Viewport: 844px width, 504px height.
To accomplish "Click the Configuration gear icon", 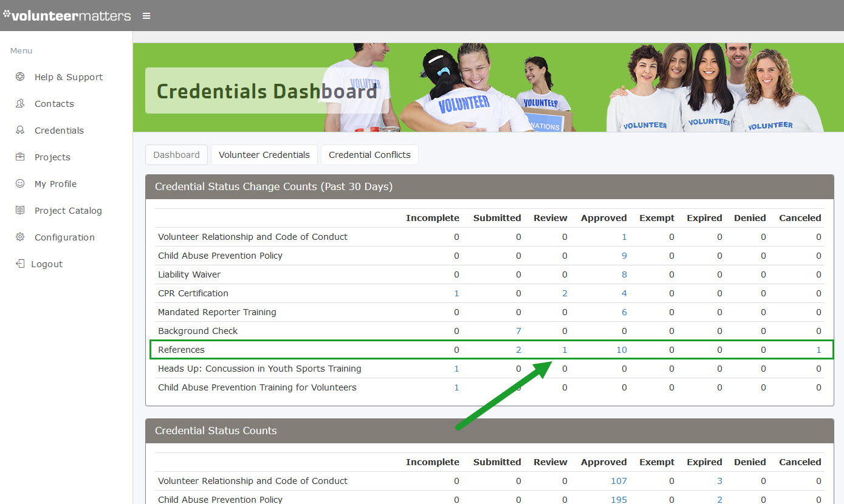I will pos(20,237).
